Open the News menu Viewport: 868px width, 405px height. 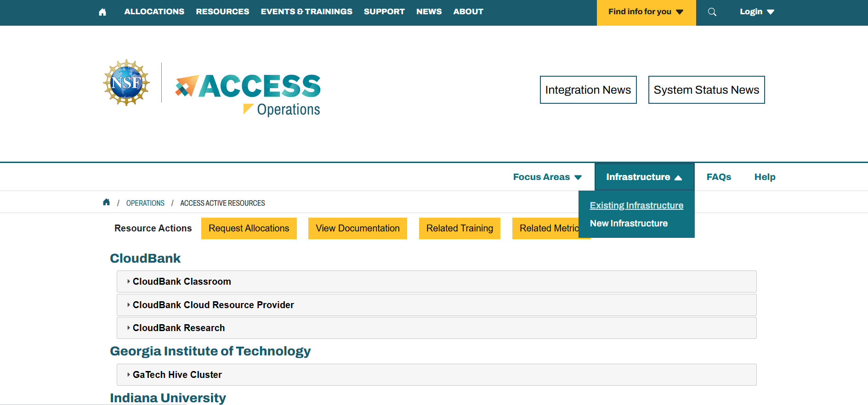click(x=429, y=11)
